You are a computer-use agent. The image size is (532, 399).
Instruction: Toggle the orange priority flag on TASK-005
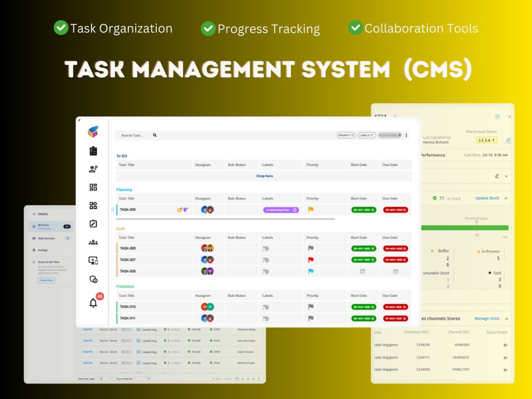click(x=311, y=210)
